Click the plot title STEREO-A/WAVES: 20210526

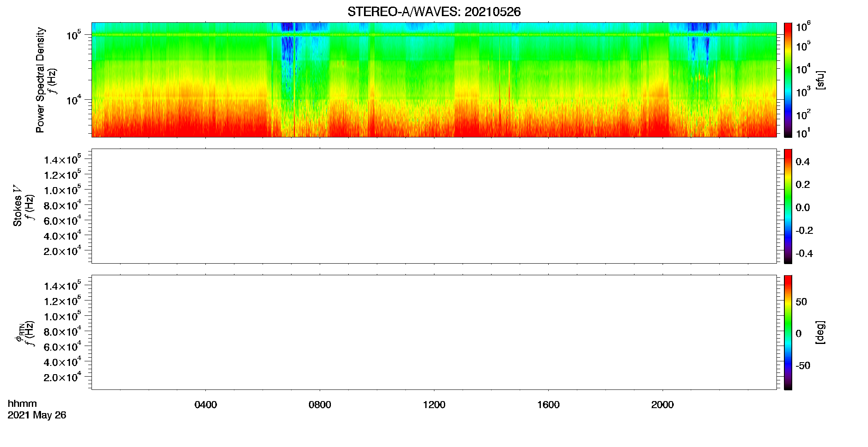434,12
